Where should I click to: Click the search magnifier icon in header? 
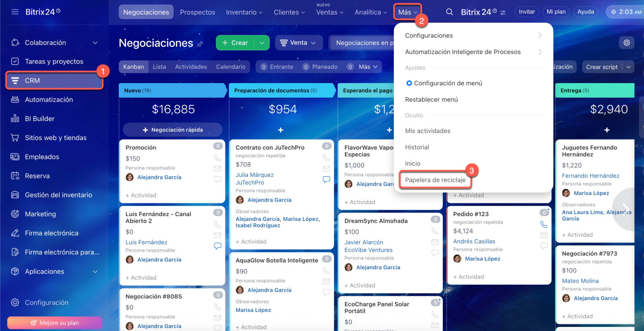(449, 12)
